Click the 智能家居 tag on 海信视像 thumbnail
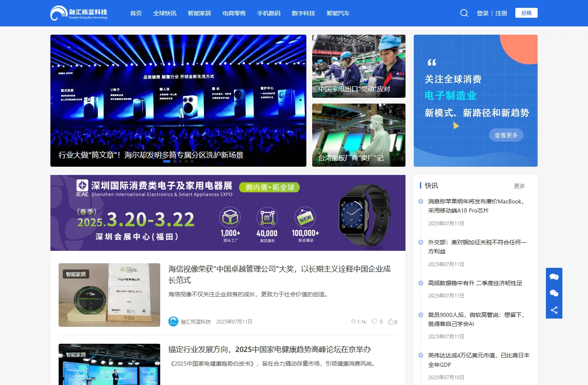 (x=76, y=274)
